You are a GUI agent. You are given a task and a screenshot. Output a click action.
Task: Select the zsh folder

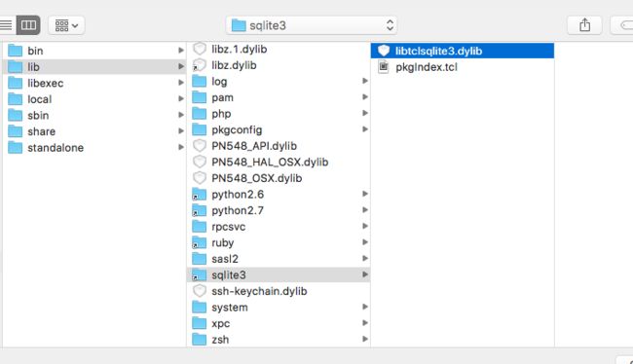[x=279, y=340]
